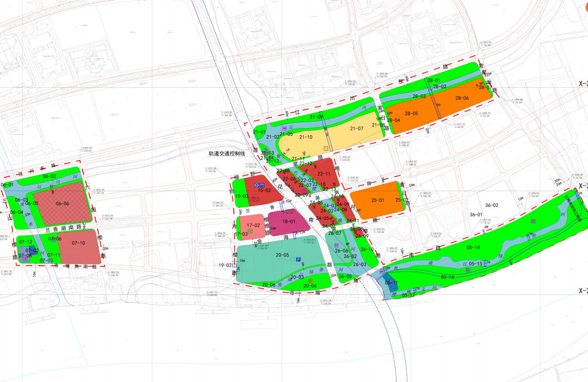Image resolution: width=588 pixels, height=382 pixels.
Task: Select the crosshatched red parcel 06-06
Action: coord(63,203)
